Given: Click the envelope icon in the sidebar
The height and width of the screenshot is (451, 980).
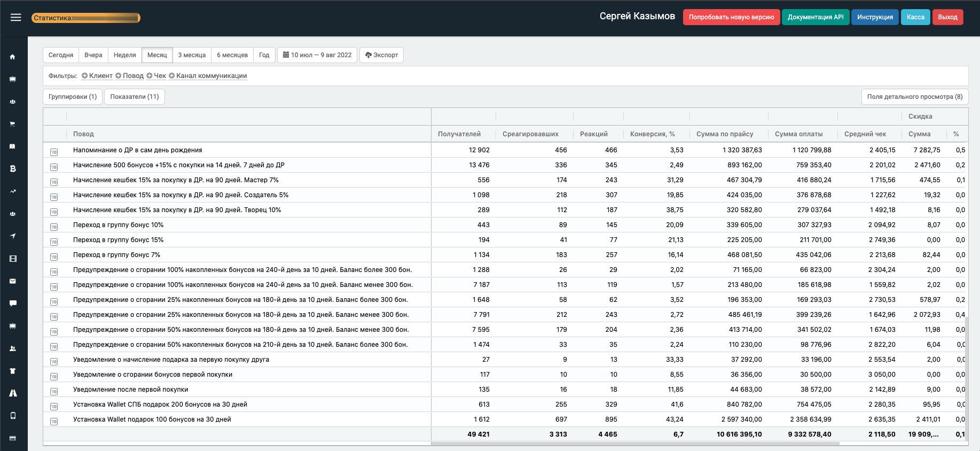Looking at the screenshot, I should point(13,281).
